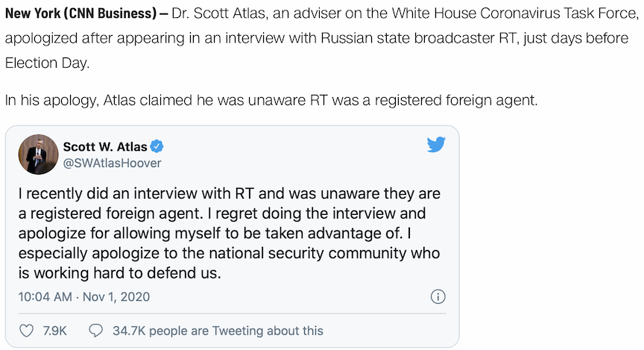Click the sentence beginning "In his apology"
This screenshot has height=350, width=644.
tap(271, 100)
